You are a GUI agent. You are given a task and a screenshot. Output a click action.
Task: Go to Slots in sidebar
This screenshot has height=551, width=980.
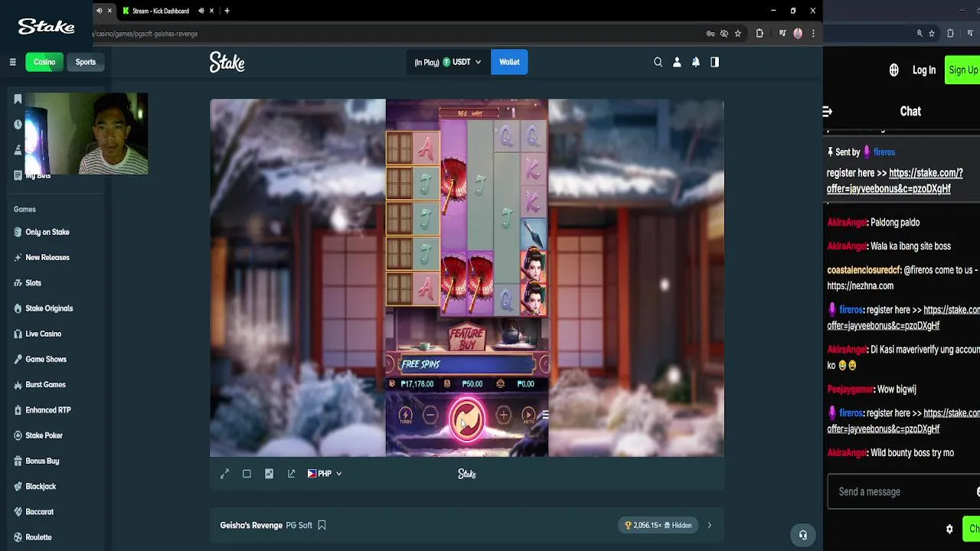pyautogui.click(x=33, y=282)
